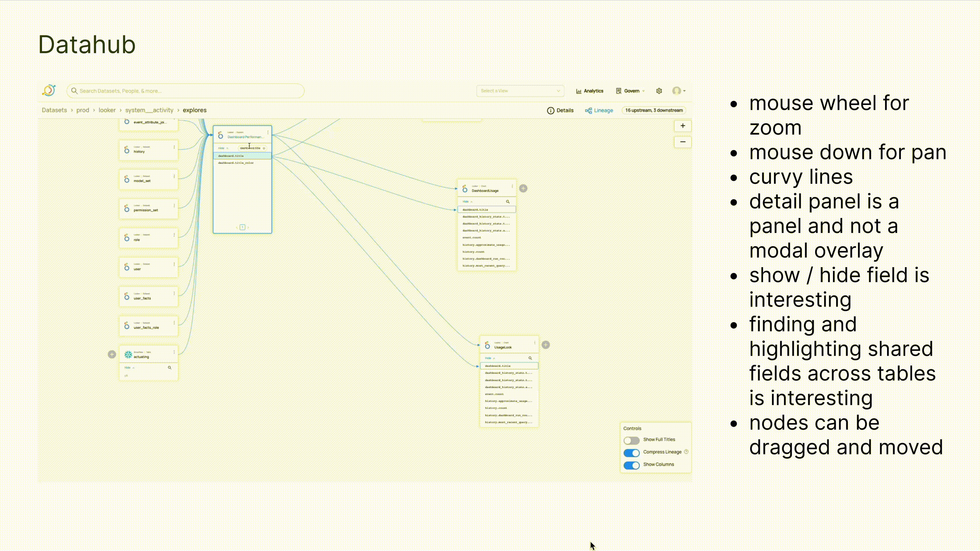Open the user avatar menu
The width and height of the screenshot is (980, 551).
679,91
